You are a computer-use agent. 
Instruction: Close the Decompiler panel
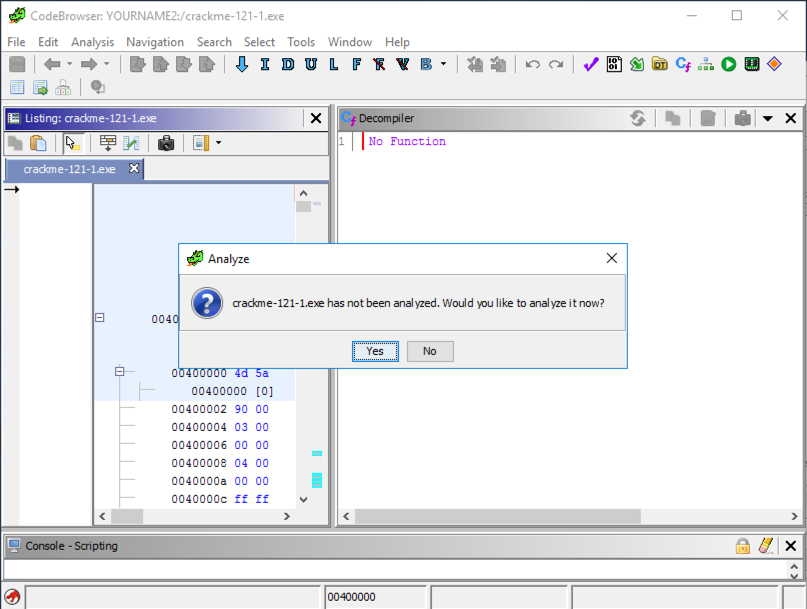(x=791, y=118)
